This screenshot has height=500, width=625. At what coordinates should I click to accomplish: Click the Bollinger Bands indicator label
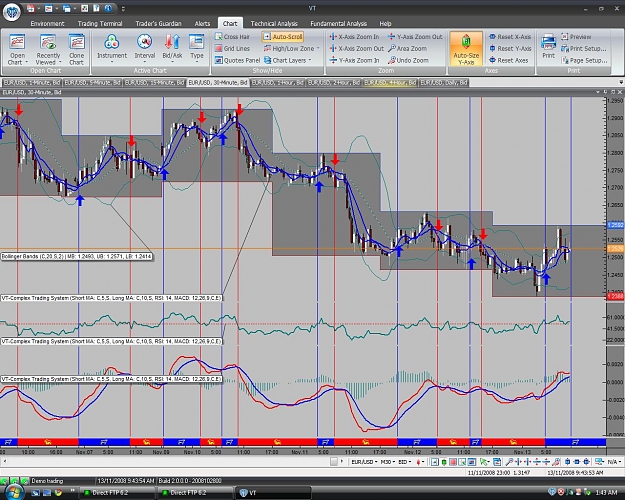click(x=76, y=256)
